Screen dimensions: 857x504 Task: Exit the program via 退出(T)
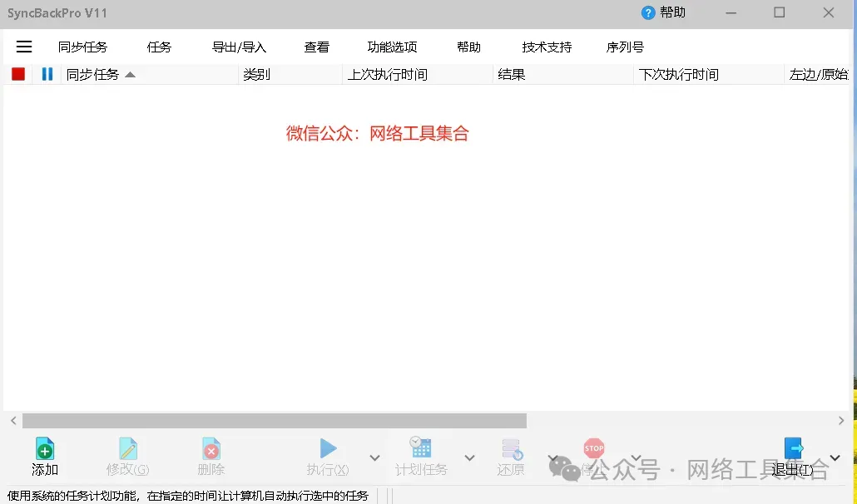point(792,457)
